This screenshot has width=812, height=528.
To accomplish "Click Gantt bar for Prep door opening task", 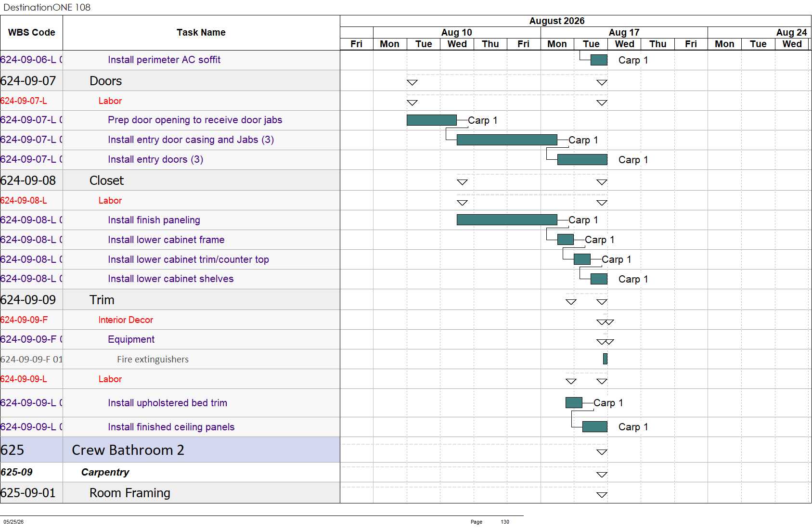I will tap(432, 120).
